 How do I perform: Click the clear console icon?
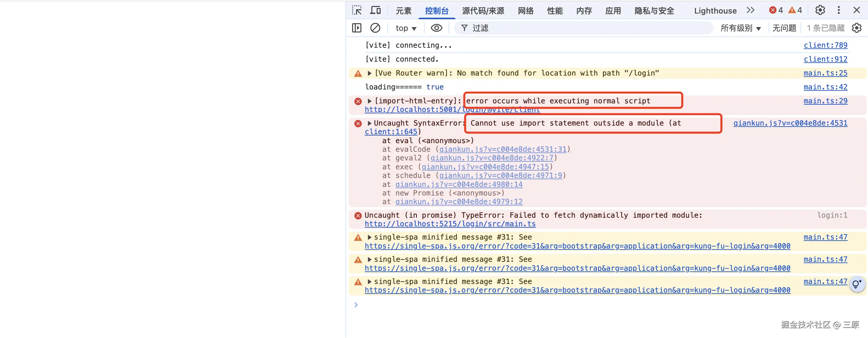click(375, 28)
